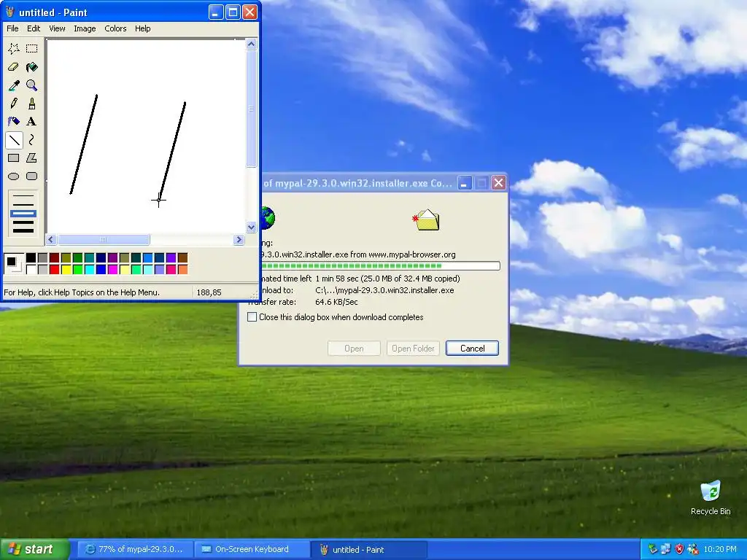Pick the Eraser tool

tap(14, 66)
